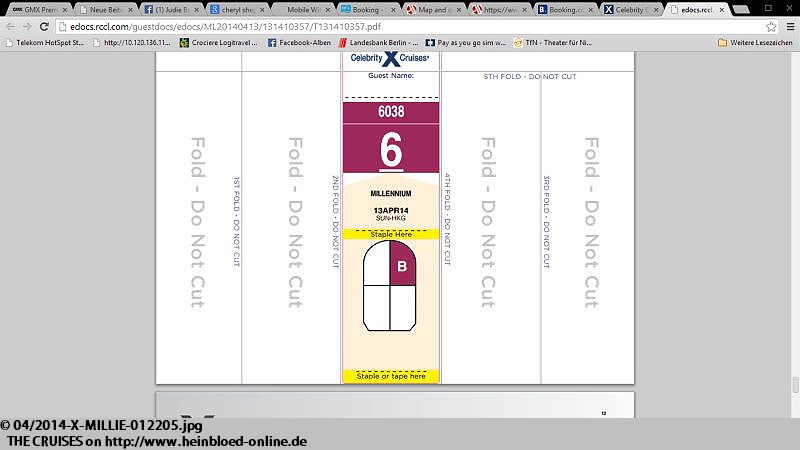
Task: Click the browser forward arrow
Action: (27, 27)
